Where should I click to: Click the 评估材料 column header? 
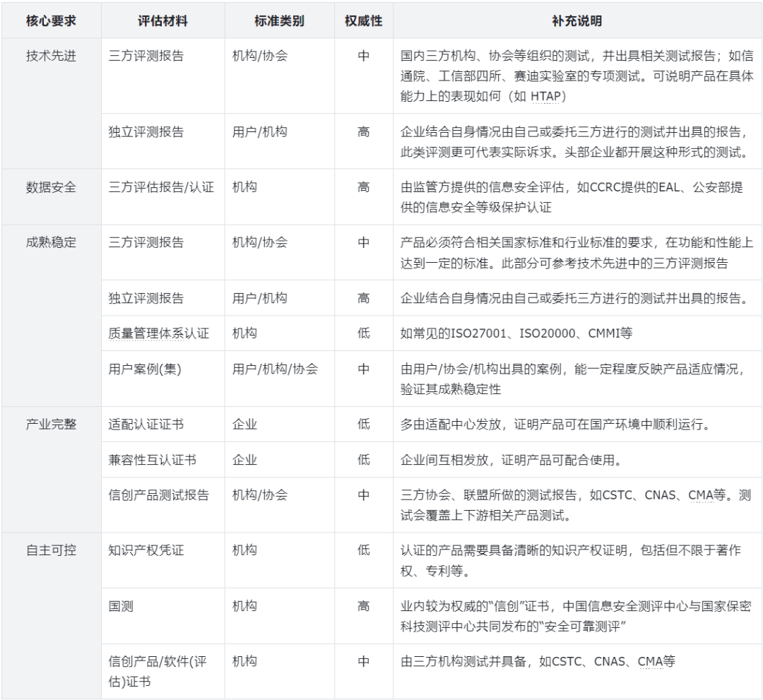(162, 21)
